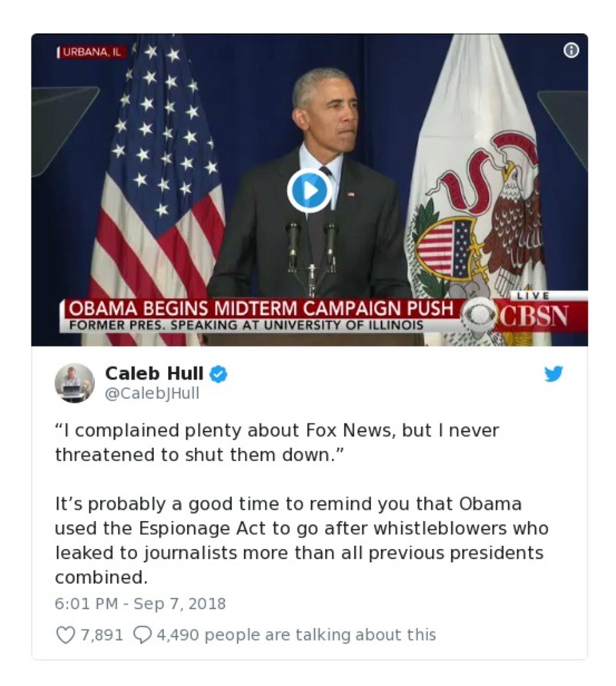Like the tweet with the heart icon

coord(66,634)
